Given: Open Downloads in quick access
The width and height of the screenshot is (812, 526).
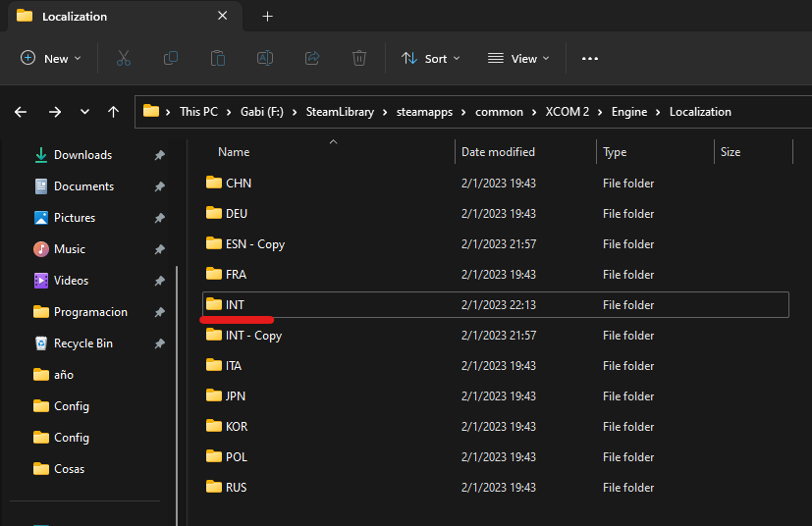Looking at the screenshot, I should [x=82, y=155].
